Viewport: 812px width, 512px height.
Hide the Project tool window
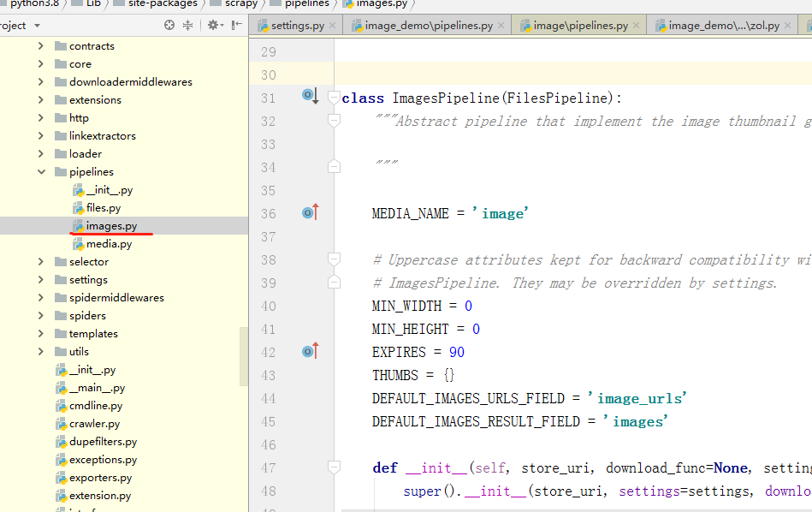click(x=237, y=25)
